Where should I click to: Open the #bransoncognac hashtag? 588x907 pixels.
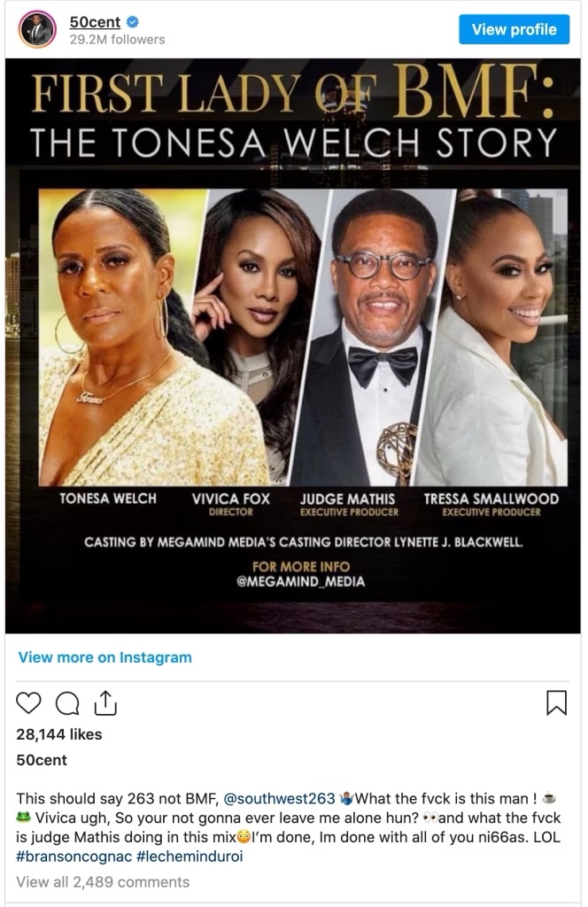(x=74, y=857)
